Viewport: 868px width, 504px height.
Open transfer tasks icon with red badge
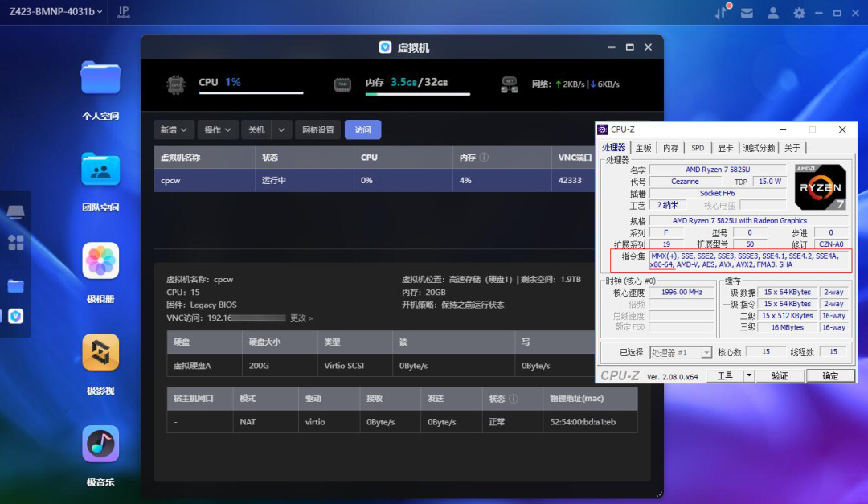[x=722, y=11]
